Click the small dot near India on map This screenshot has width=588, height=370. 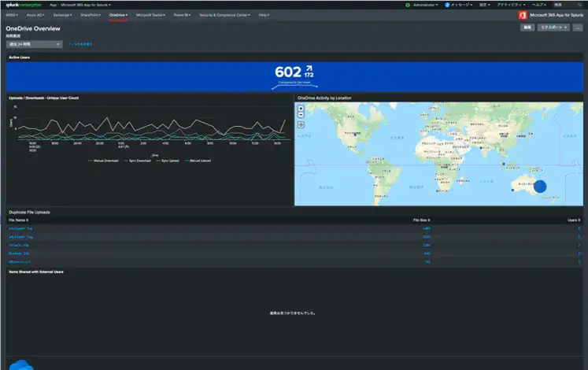pyautogui.click(x=481, y=148)
